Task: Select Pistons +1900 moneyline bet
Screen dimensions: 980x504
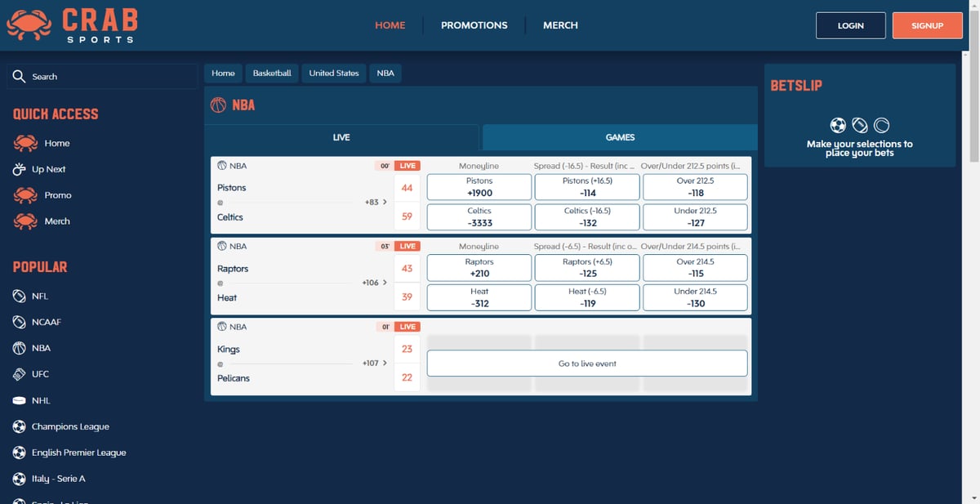Action: pyautogui.click(x=479, y=187)
